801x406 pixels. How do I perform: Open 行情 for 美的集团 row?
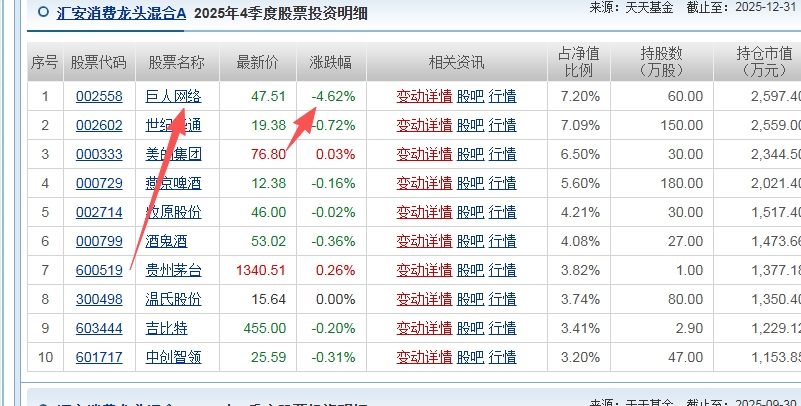(503, 154)
